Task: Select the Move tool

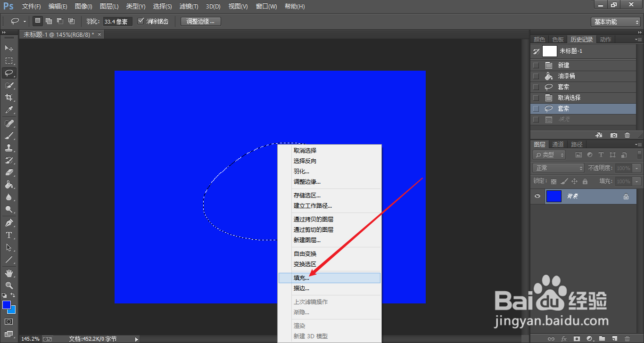Action: click(9, 48)
